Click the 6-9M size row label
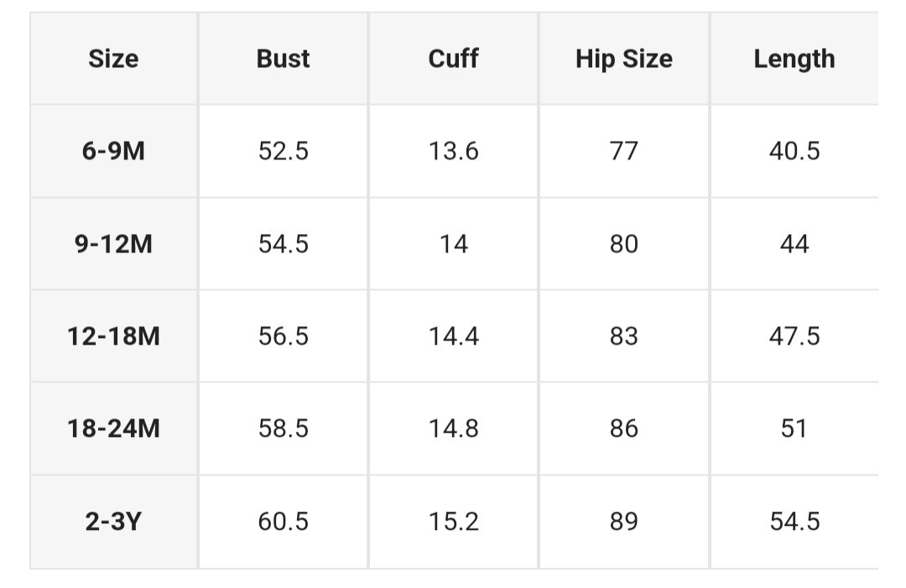The height and width of the screenshot is (588, 906). coord(113,151)
